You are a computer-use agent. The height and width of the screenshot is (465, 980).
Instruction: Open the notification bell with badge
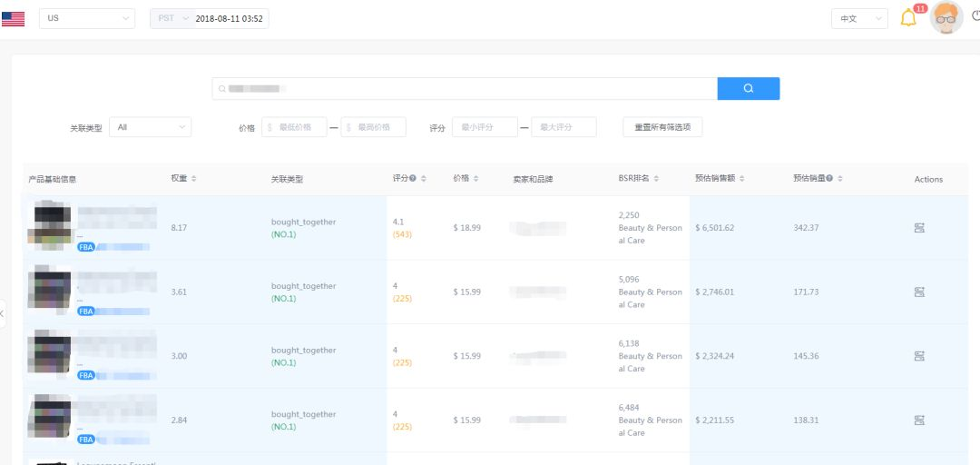pyautogui.click(x=908, y=18)
